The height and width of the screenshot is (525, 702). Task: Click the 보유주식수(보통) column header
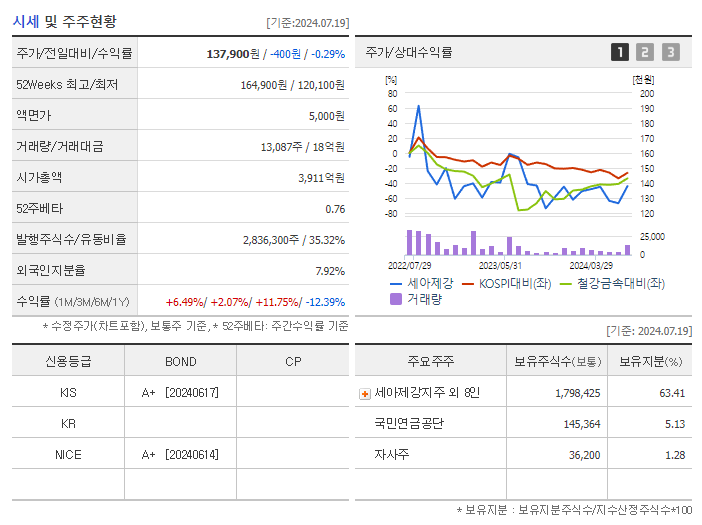(x=557, y=361)
